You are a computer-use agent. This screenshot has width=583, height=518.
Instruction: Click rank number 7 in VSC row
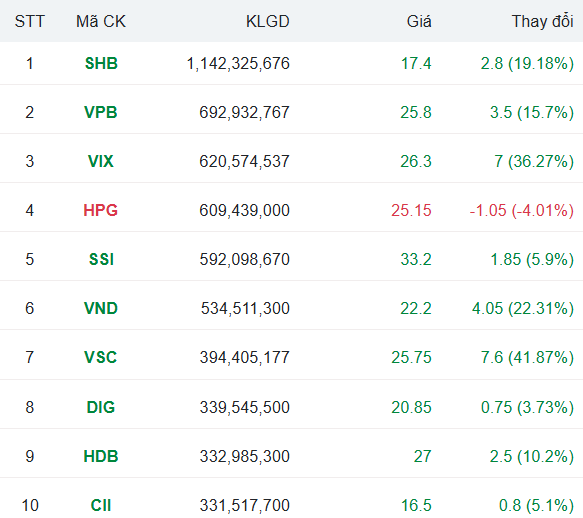30,358
